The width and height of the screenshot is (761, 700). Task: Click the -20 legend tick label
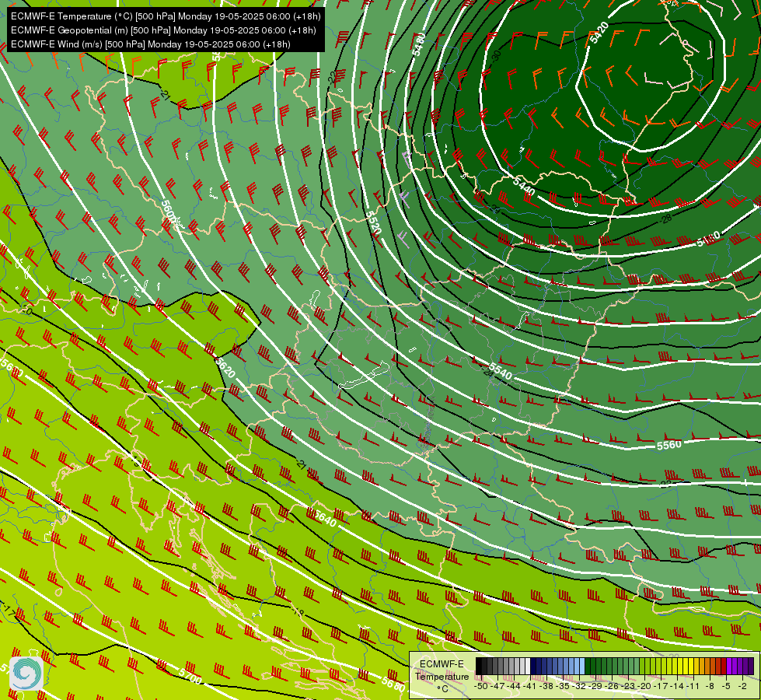pos(645,686)
